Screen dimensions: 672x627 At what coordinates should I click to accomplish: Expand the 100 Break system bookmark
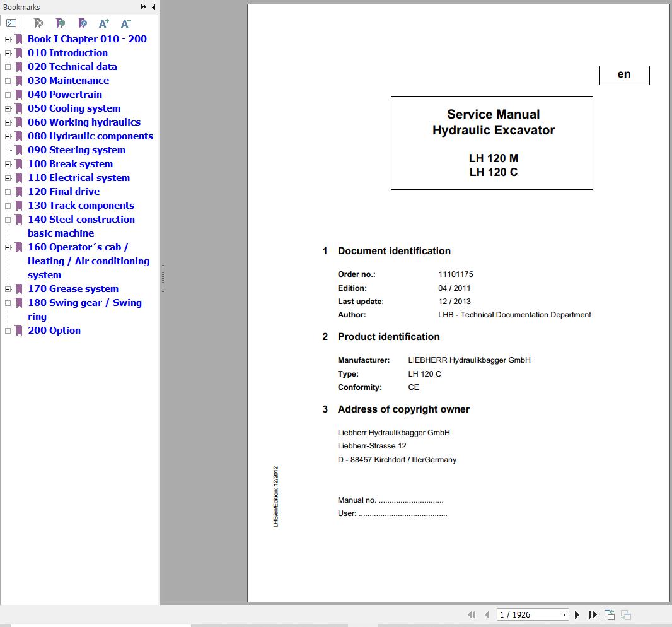click(x=8, y=164)
